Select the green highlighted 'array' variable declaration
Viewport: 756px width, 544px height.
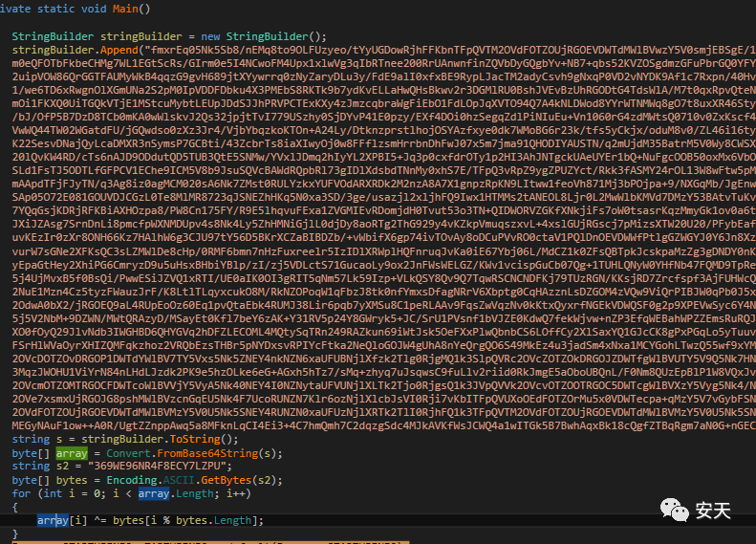(x=72, y=453)
